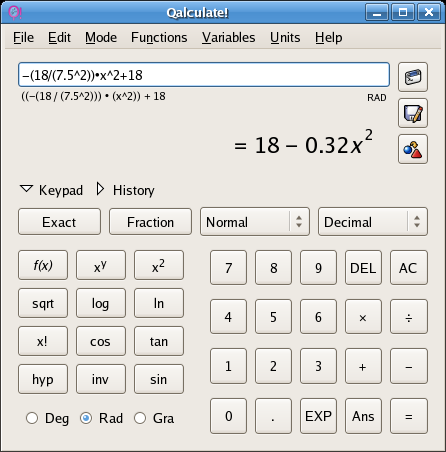The width and height of the screenshot is (446, 452).
Task: Click the Qalculate app icon in title bar
Action: tap(15, 13)
